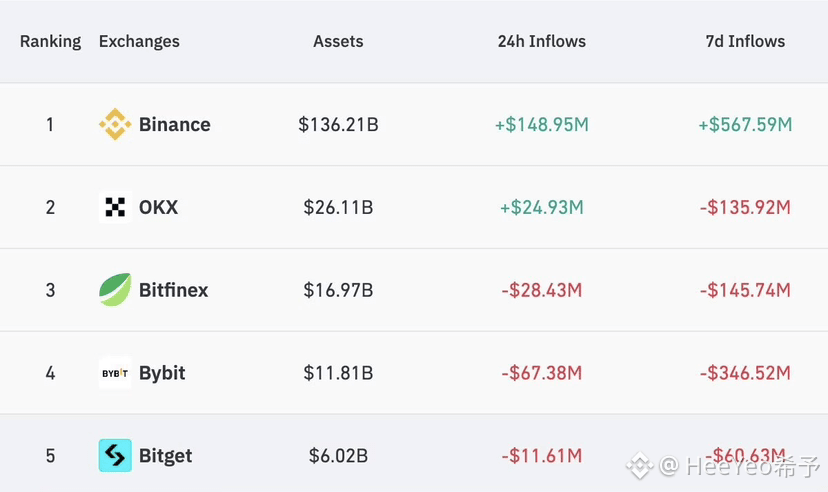
Task: Open the Binance exchange name link
Action: click(175, 125)
